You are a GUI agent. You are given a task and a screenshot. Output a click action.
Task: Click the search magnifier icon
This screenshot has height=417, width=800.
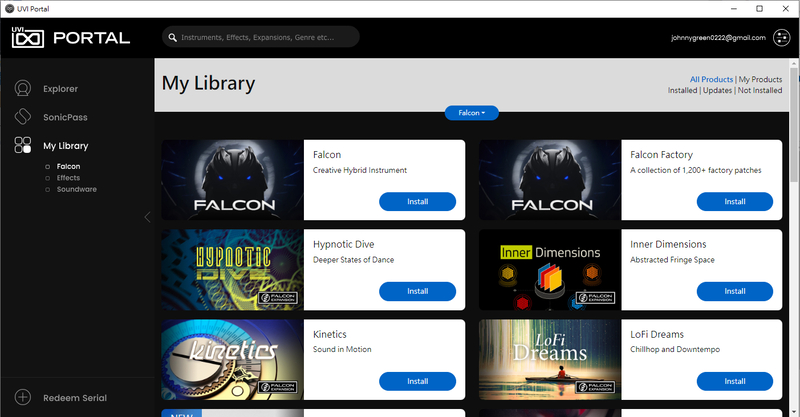click(x=172, y=37)
